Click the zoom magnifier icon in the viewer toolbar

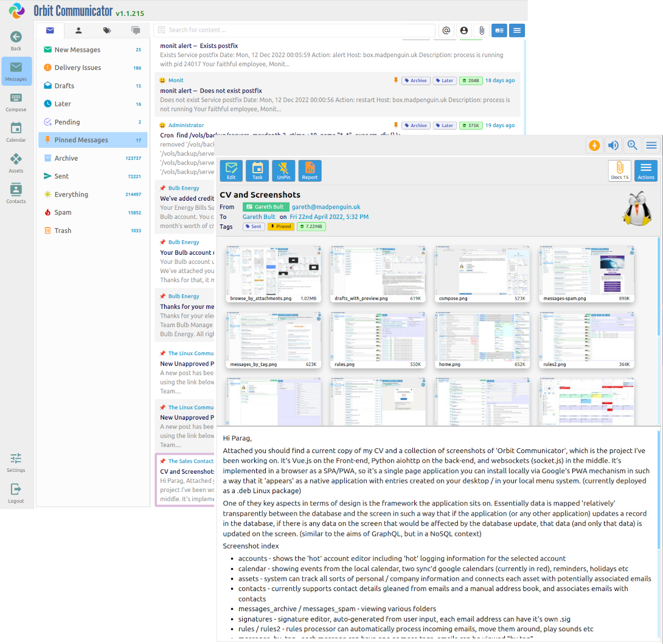pos(632,145)
